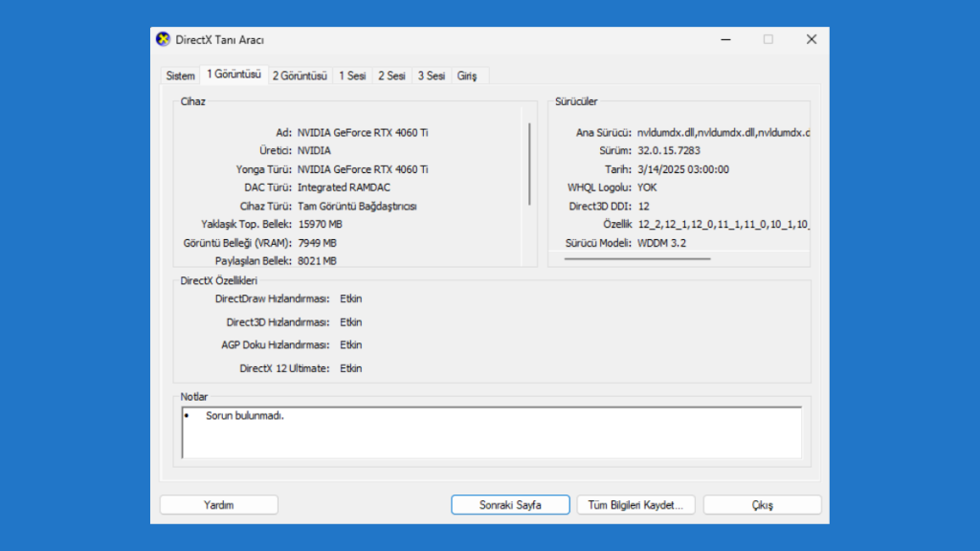980x551 pixels.
Task: Switch to the 1 Sesi tab
Action: tap(352, 76)
